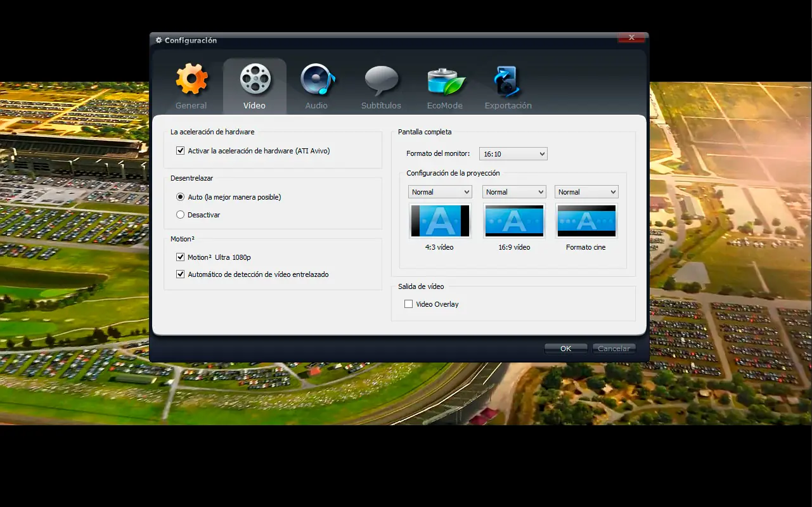Toggle hardware acceleration (ATI Avivo) checkbox

[x=181, y=151]
